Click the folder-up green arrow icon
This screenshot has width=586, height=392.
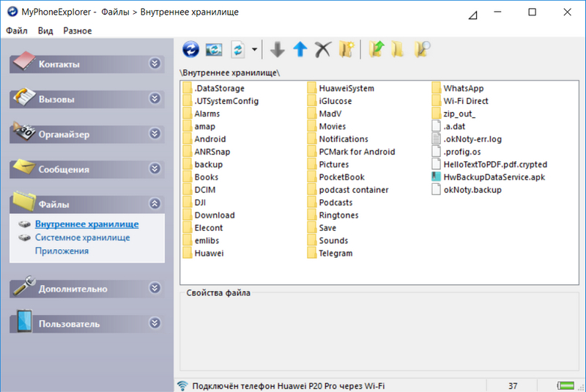pyautogui.click(x=377, y=49)
